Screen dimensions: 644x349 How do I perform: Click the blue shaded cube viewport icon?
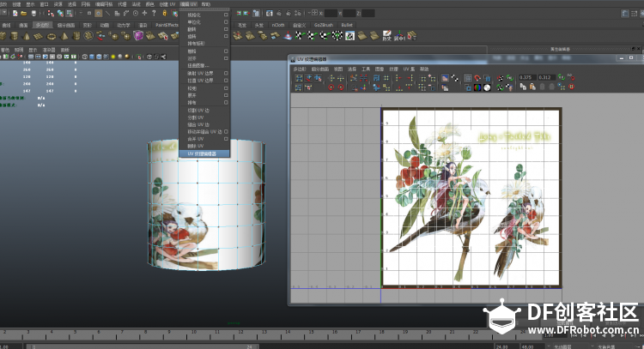(92, 57)
